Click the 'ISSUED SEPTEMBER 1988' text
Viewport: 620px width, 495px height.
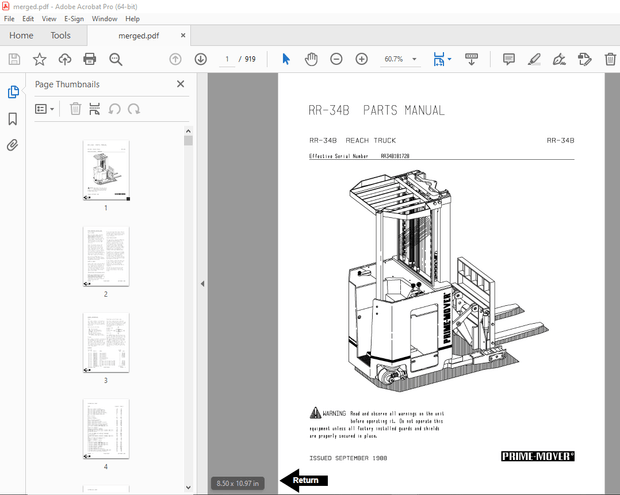point(348,458)
